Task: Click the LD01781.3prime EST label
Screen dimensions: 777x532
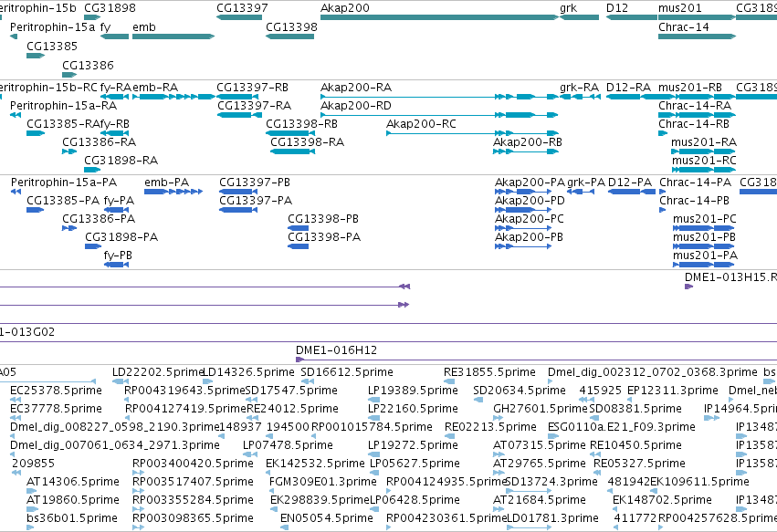Action: 552,518
